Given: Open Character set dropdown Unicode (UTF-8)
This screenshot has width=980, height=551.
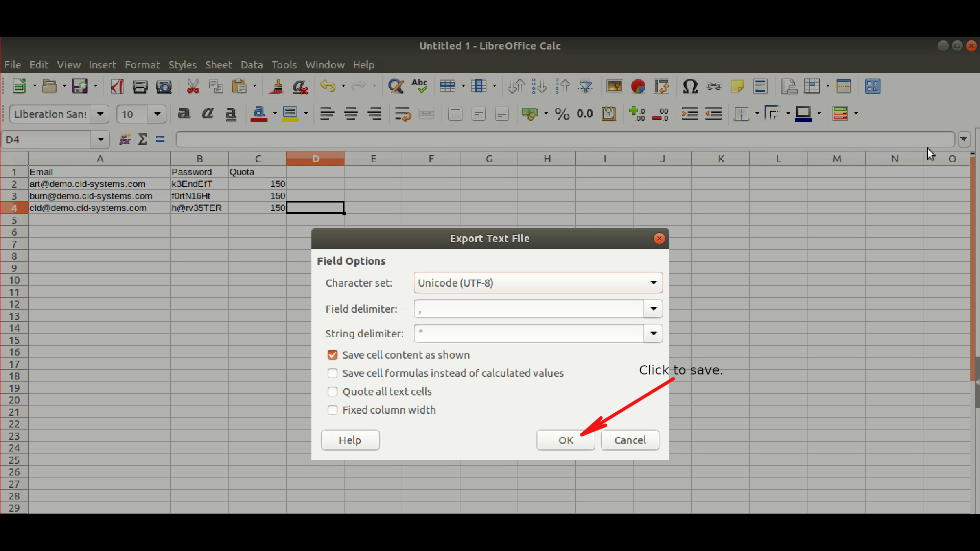Looking at the screenshot, I should (538, 283).
